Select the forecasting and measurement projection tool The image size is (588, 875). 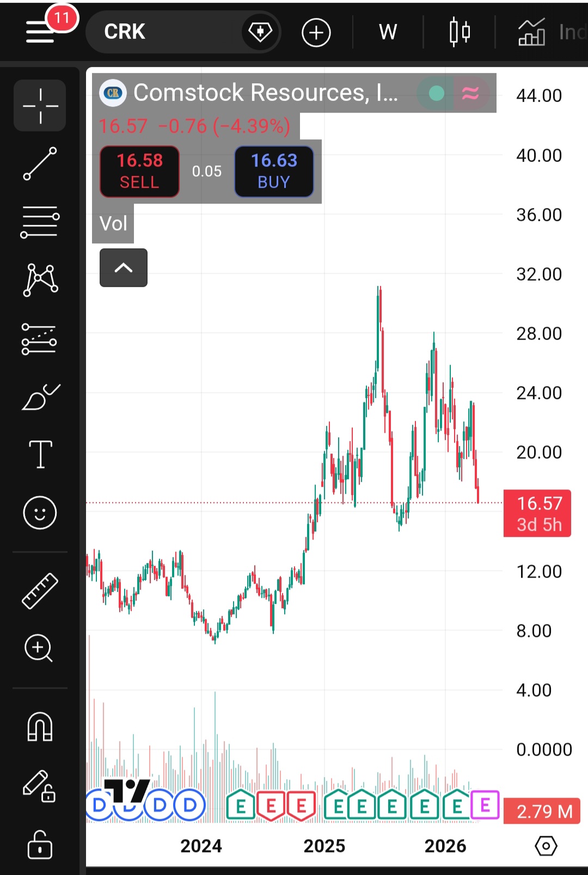[39, 339]
